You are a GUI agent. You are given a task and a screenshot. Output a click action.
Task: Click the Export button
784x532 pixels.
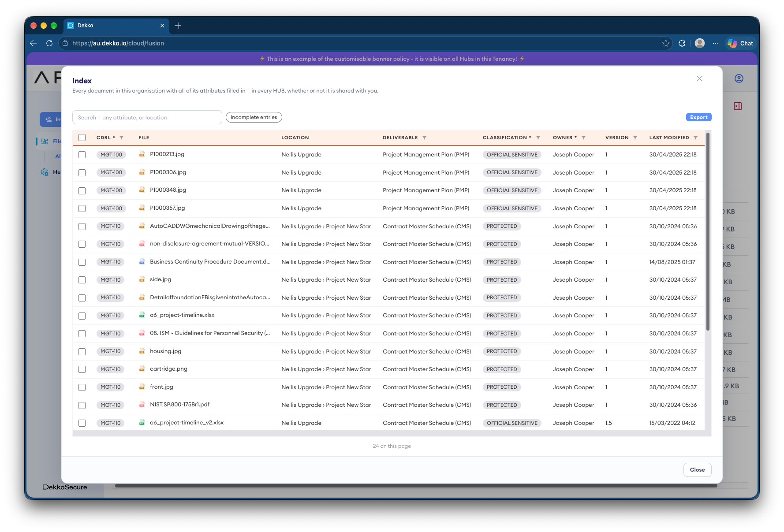pyautogui.click(x=698, y=117)
